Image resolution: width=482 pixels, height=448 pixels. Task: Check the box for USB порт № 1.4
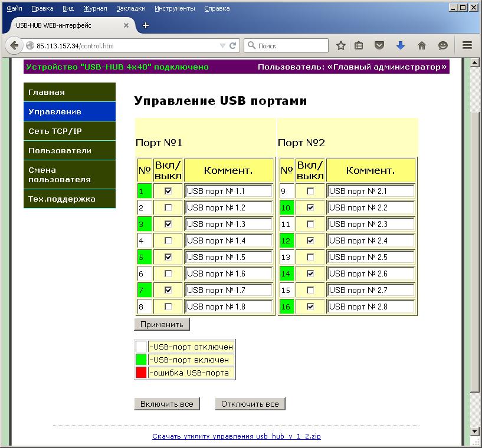(168, 241)
